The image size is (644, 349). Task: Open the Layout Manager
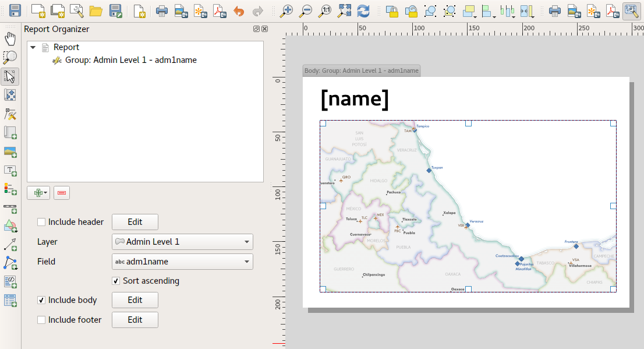click(x=76, y=10)
